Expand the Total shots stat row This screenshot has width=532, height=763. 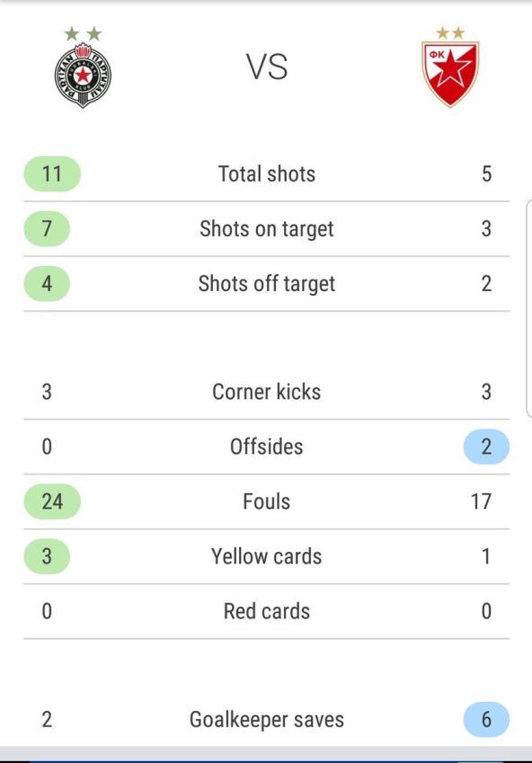click(x=266, y=173)
